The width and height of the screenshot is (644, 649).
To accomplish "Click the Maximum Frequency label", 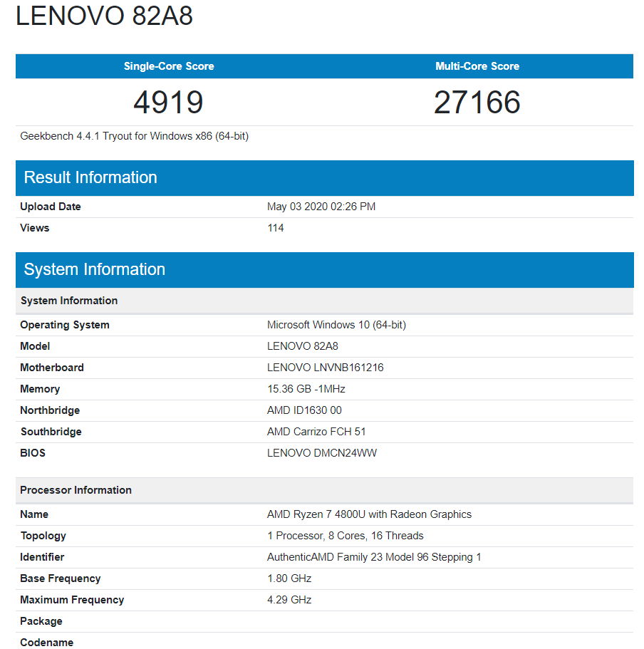I will 72,600.
